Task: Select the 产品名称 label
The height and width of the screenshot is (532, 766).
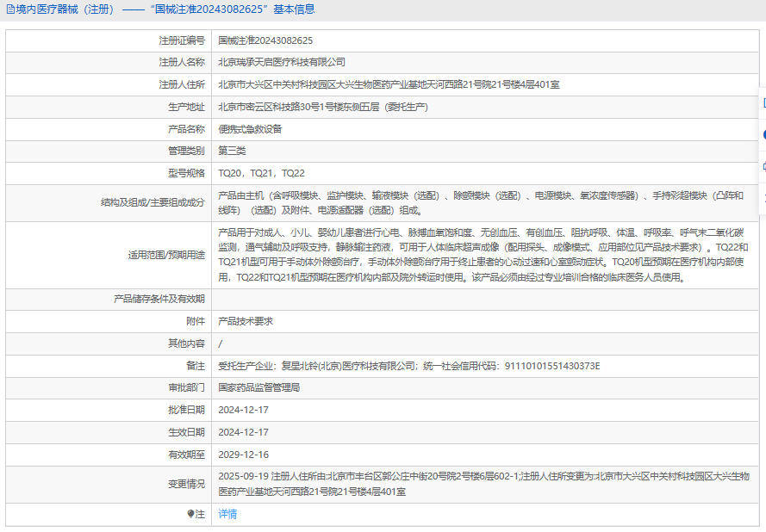Action: coord(187,129)
